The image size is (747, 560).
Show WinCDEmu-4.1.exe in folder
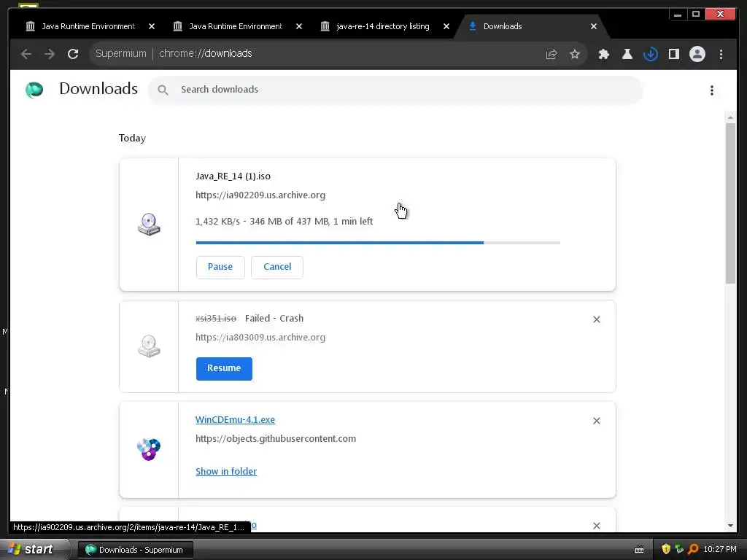click(x=226, y=471)
